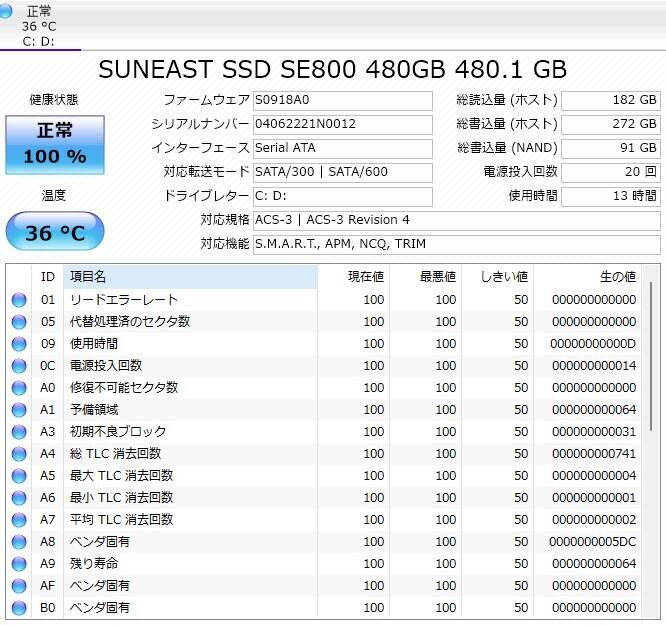
Task: Select the C: D: drive tab
Action: point(40,27)
